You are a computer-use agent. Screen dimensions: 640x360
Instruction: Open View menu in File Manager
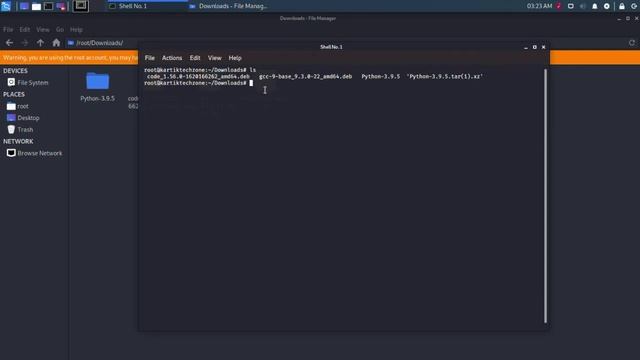point(42,29)
